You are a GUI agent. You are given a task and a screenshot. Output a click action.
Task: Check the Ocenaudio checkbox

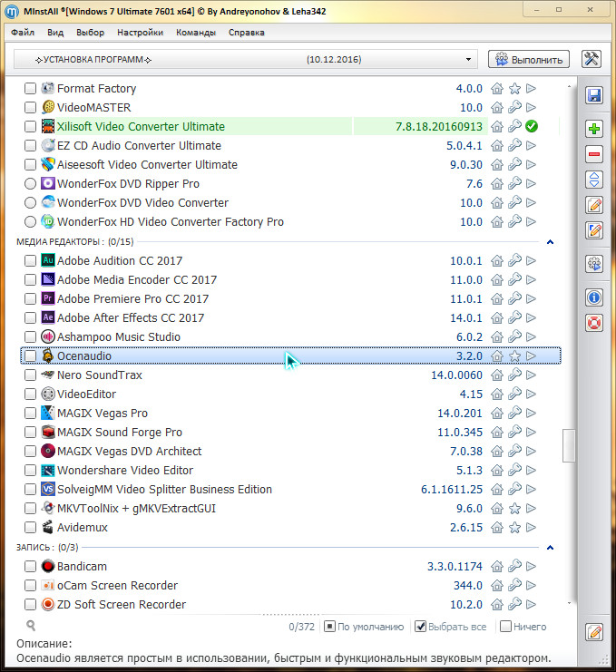click(x=30, y=356)
